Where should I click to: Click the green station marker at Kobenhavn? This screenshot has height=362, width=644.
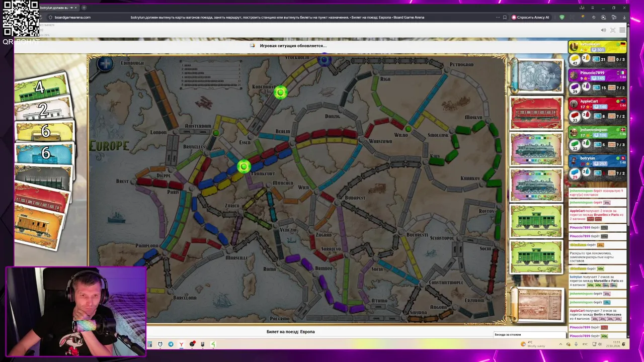(x=280, y=92)
